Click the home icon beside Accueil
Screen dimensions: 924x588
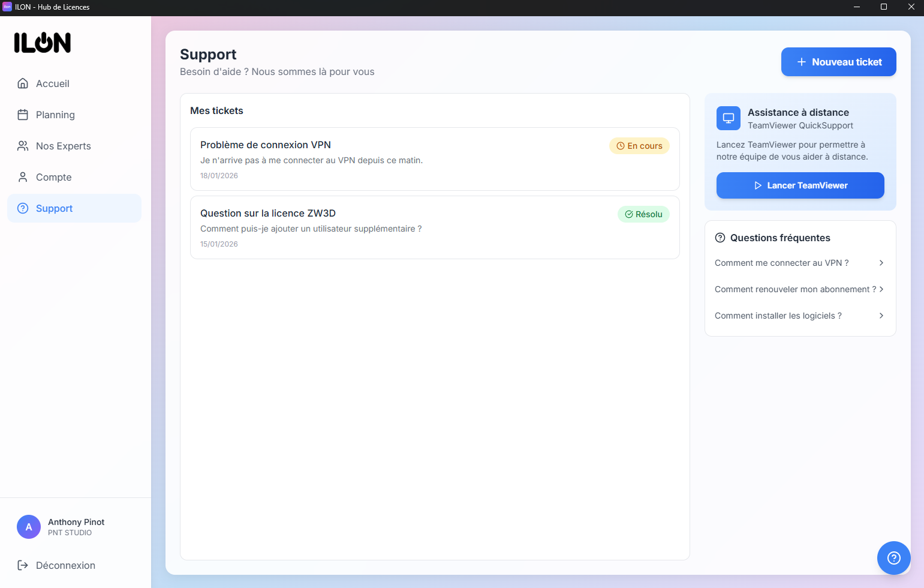[23, 83]
